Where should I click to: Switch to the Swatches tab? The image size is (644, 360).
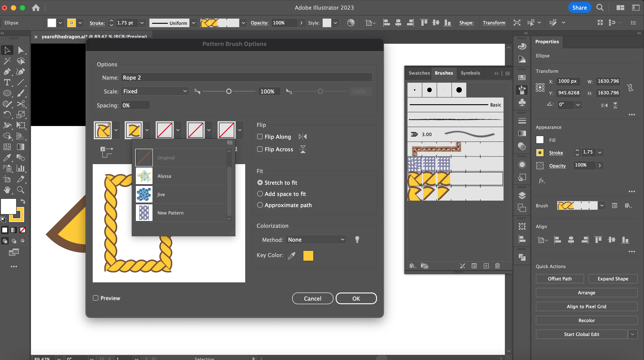(419, 73)
